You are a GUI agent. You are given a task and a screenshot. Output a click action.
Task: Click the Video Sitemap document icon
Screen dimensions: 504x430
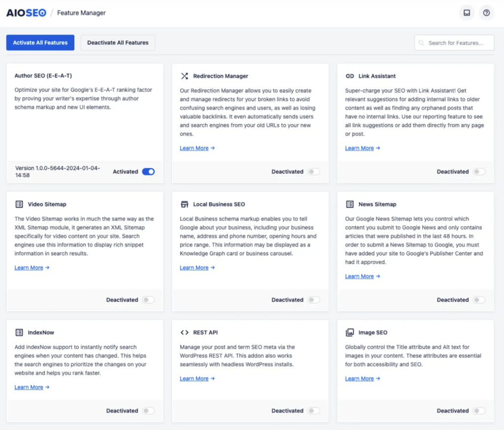pyautogui.click(x=19, y=204)
